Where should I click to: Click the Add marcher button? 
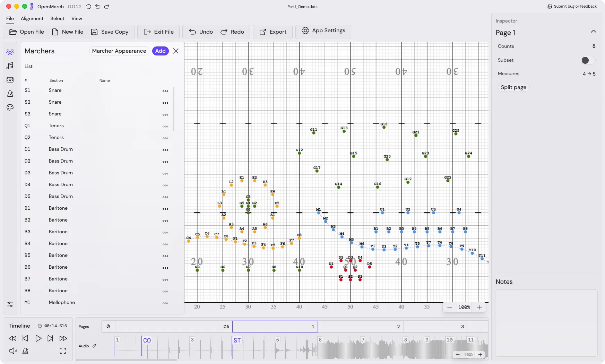[x=161, y=51]
